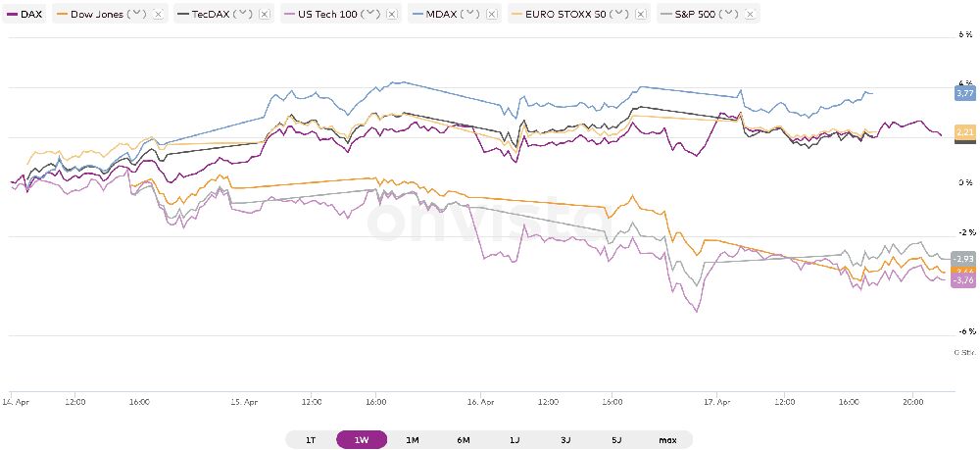
Task: Remove US Tech 100 from chart
Action: coord(392,16)
